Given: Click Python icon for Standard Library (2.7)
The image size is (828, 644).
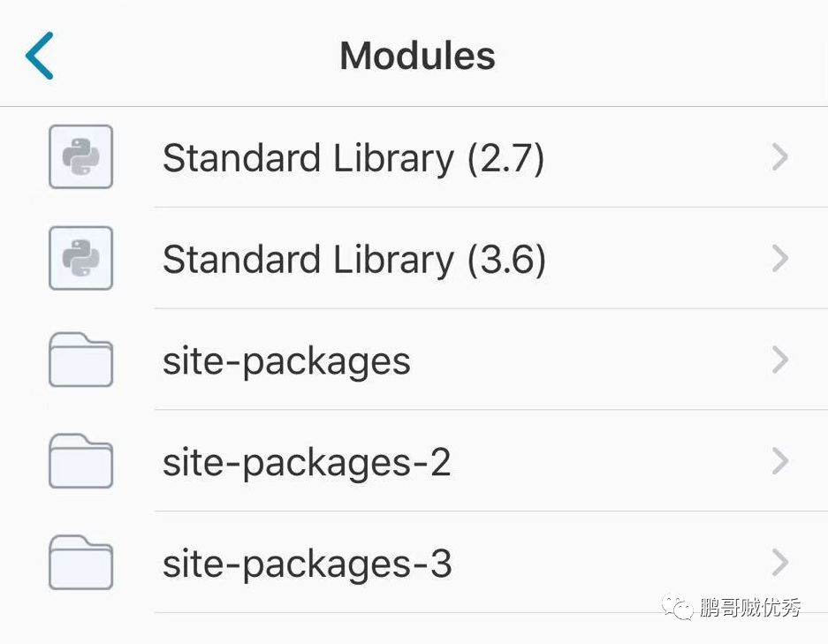Looking at the screenshot, I should (80, 157).
